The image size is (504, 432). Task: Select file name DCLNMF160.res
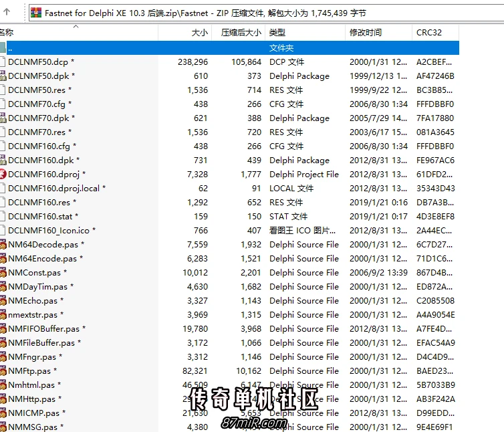pyautogui.click(x=42, y=203)
